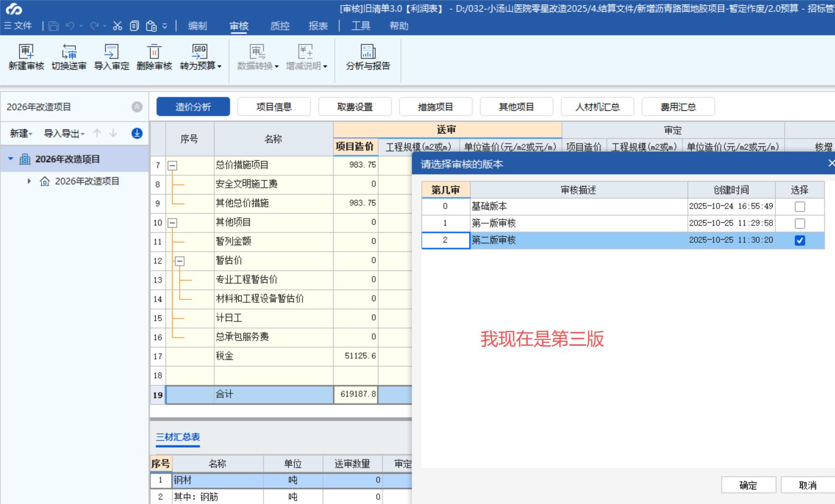Viewport: 835px width, 504px height.
Task: Click the blue download icon in left panel
Action: [137, 133]
